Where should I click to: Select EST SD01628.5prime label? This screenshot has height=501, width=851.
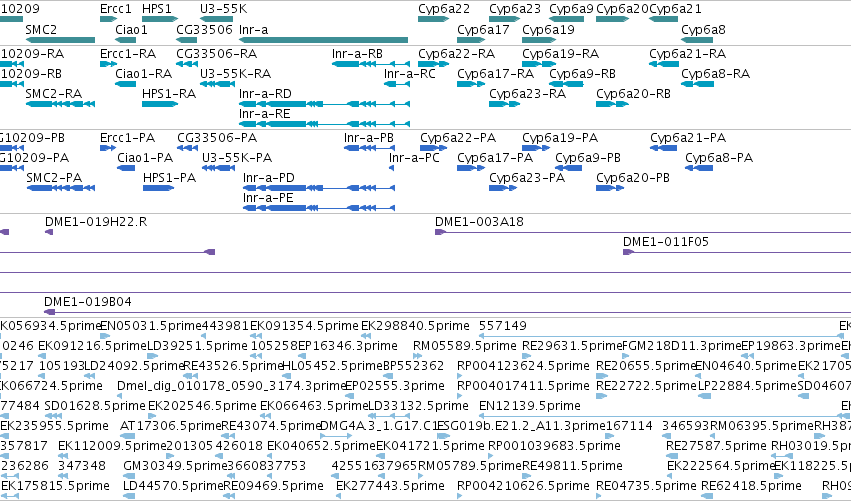[95, 405]
